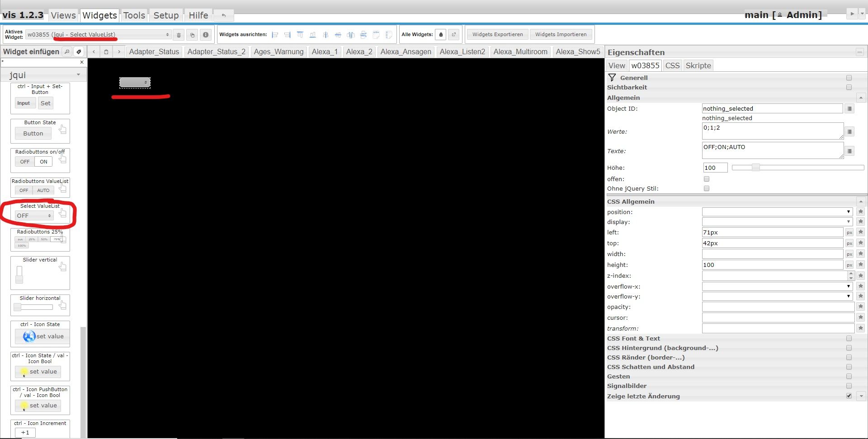Center widgets horizontally icon
The image size is (868, 439).
coord(325,35)
